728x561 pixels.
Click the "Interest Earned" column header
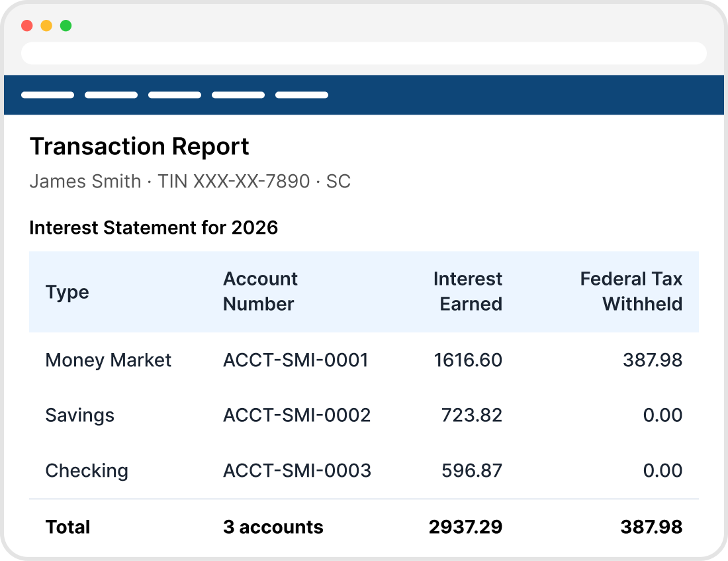468,291
